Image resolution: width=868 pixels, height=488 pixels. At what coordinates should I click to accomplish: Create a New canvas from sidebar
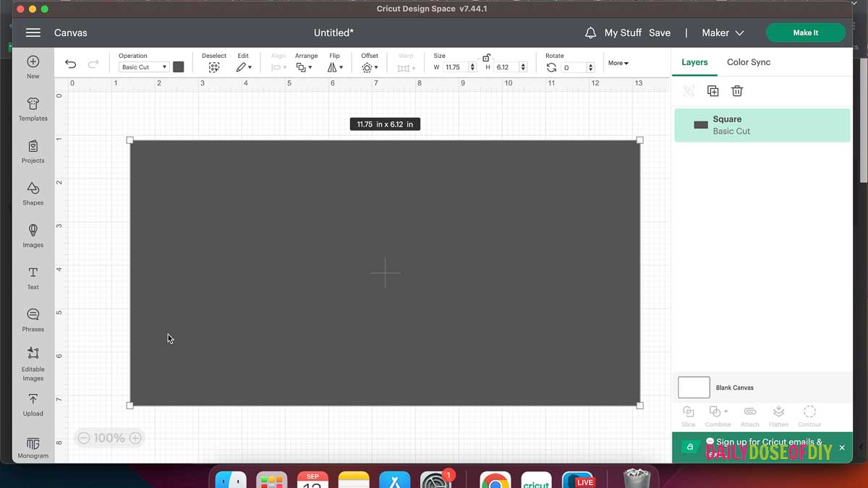(x=33, y=67)
